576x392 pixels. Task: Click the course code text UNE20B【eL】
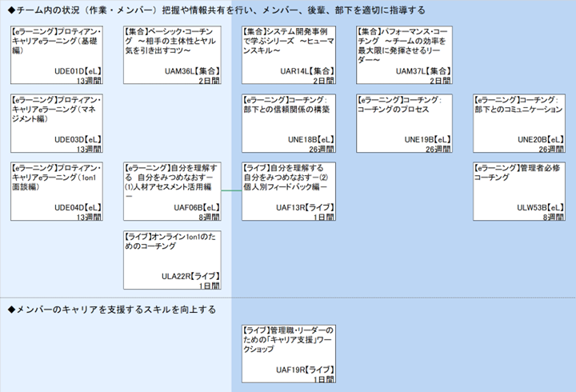[540, 140]
